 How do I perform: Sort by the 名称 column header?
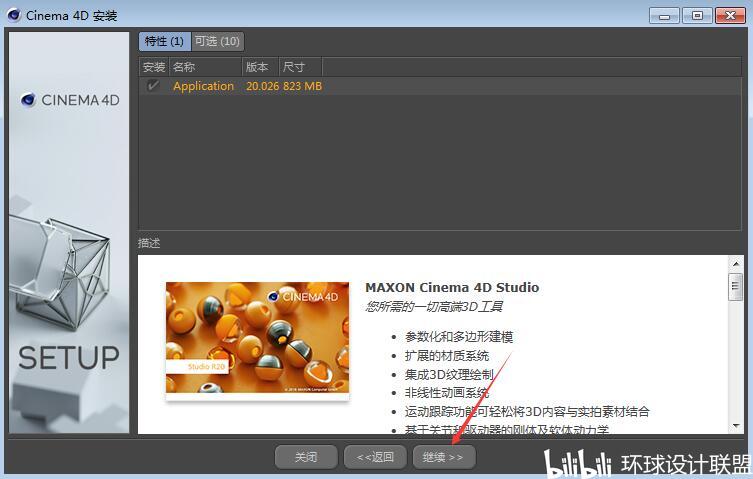click(206, 67)
